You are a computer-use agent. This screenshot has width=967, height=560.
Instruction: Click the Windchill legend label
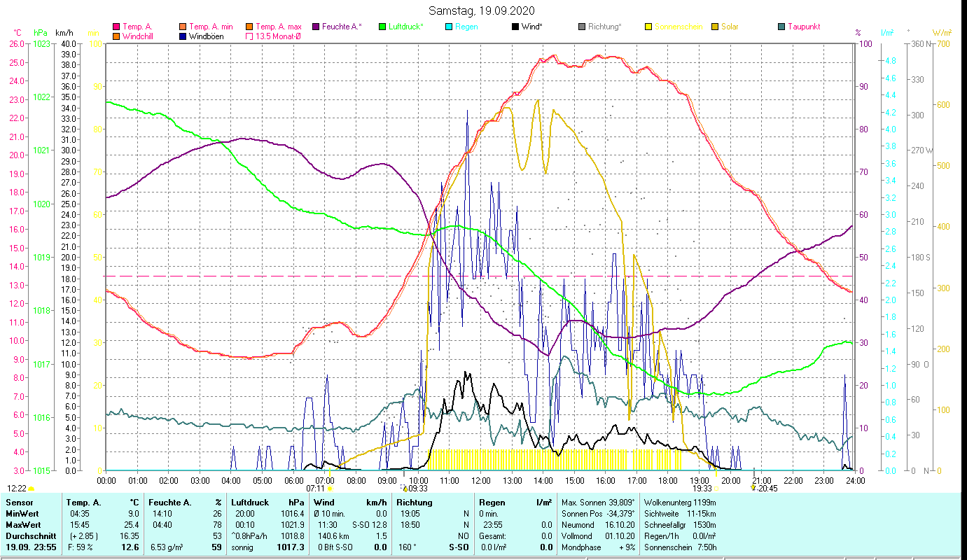[140, 36]
